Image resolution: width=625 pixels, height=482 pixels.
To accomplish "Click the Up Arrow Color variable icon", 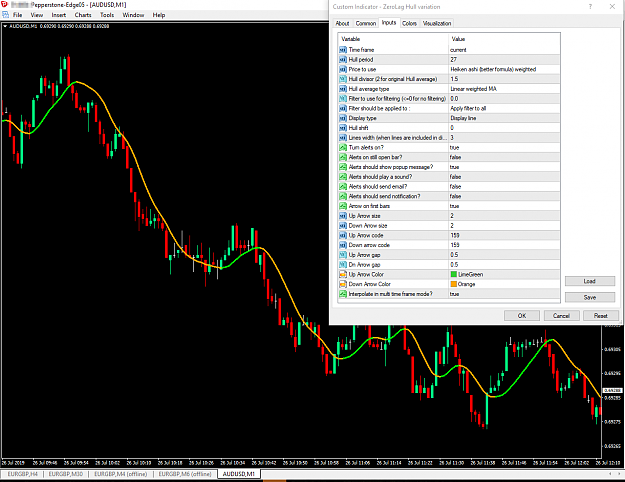I will (x=343, y=274).
